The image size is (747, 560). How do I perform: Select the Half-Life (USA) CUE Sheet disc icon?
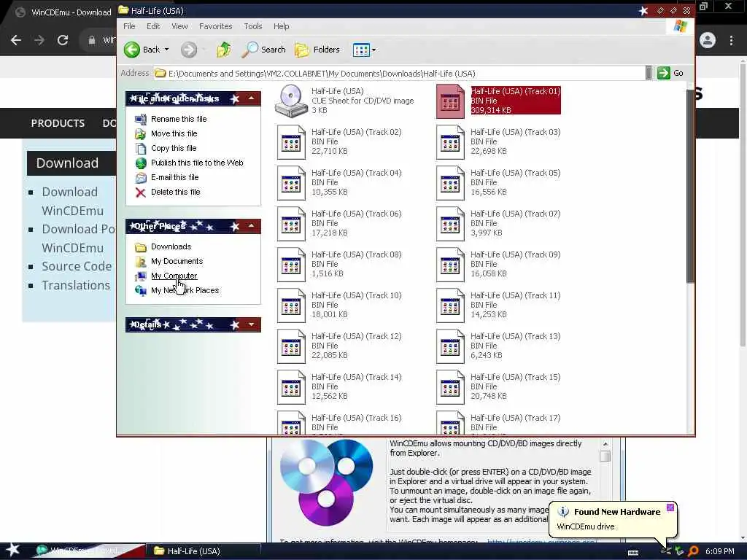tap(291, 101)
